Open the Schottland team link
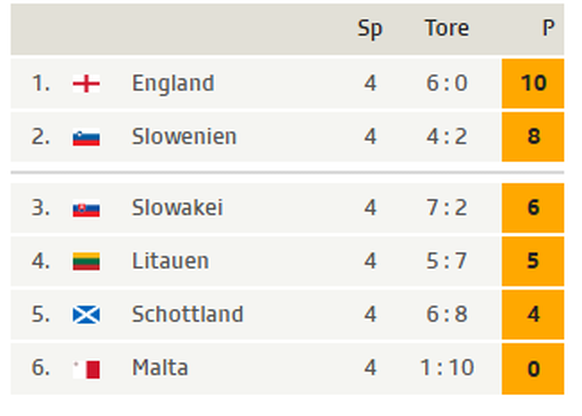This screenshot has height=416, width=582. pyautogui.click(x=187, y=314)
